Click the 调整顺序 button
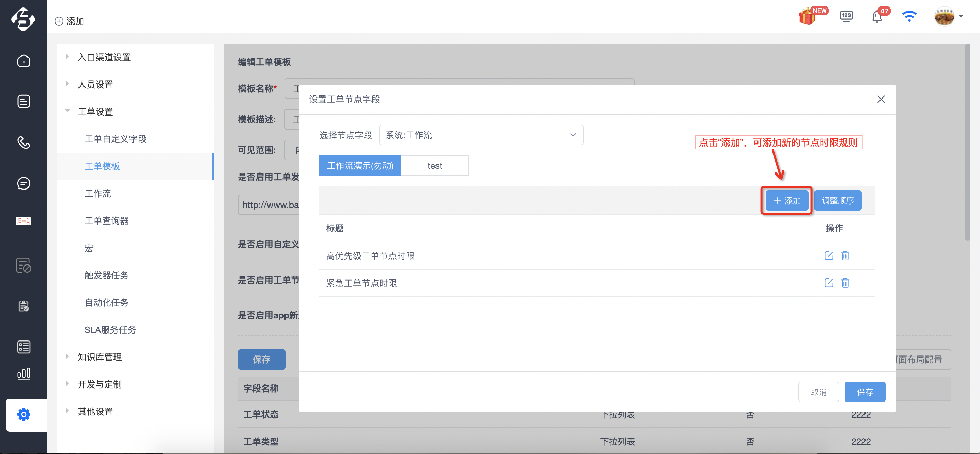This screenshot has width=980, height=454. [837, 200]
